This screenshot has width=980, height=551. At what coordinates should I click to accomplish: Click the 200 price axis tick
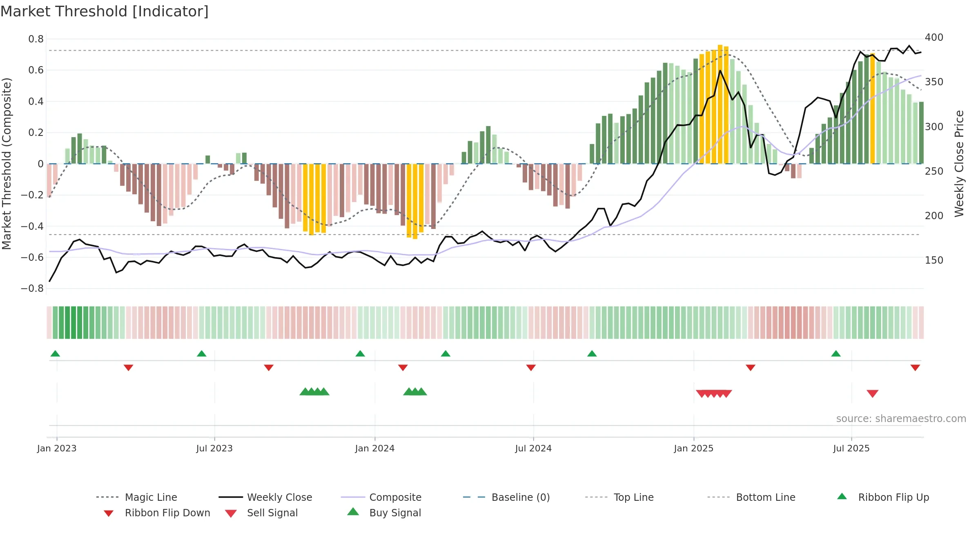(x=934, y=216)
